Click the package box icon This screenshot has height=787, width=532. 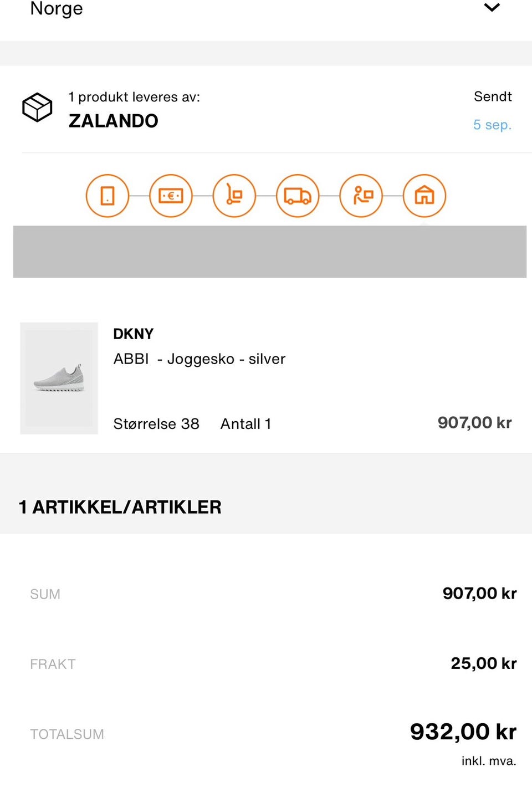click(37, 108)
